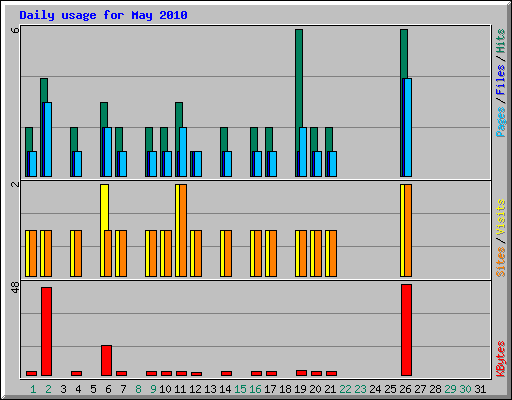Click the tall green hits bar for day 26
The width and height of the screenshot is (512, 400).
point(404,54)
